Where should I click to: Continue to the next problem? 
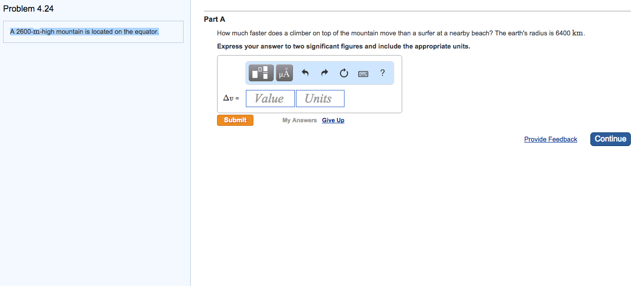tap(610, 139)
